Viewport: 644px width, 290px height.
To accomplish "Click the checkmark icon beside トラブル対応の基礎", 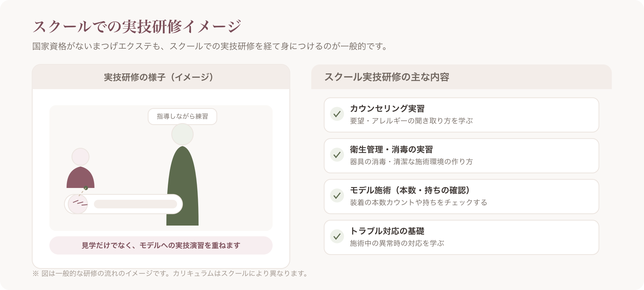I will point(337,236).
